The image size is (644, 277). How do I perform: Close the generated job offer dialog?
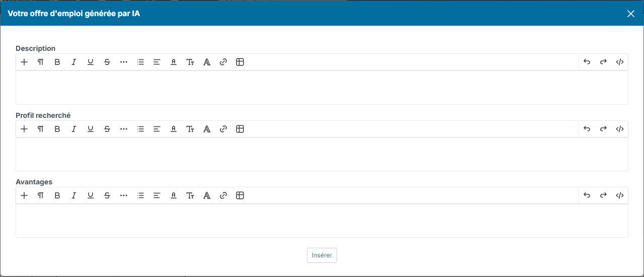pos(631,14)
